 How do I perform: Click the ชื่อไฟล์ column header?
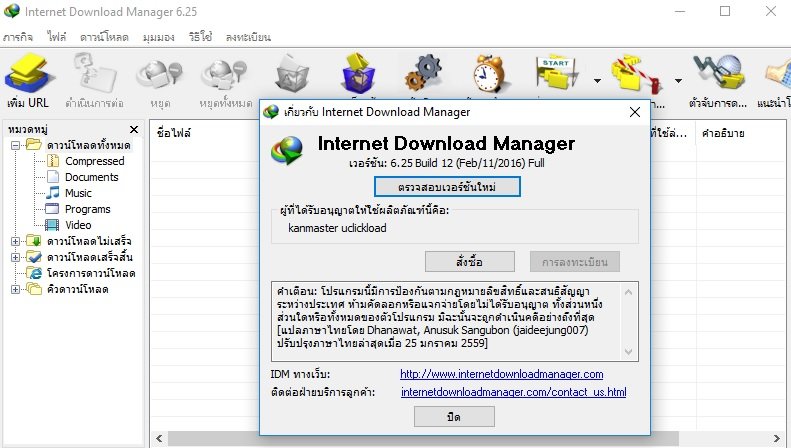[x=174, y=133]
